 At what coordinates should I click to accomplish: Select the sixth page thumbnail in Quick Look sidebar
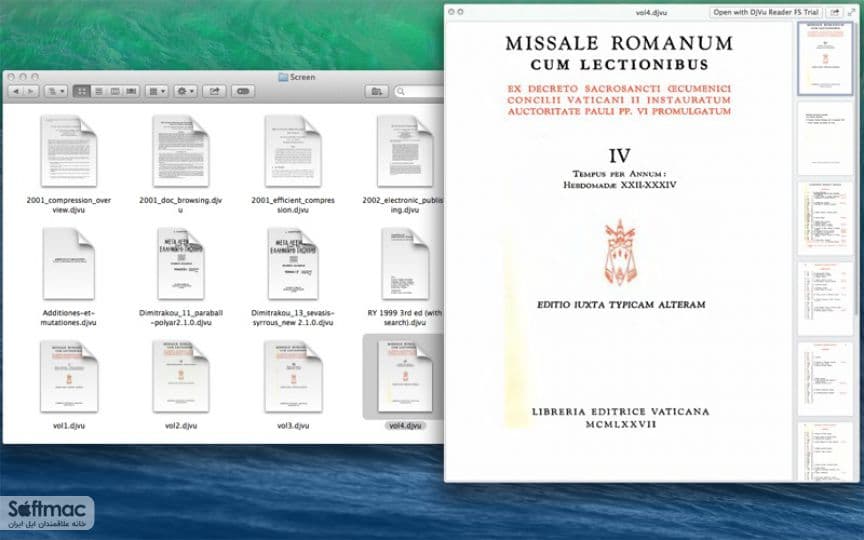tap(825, 452)
